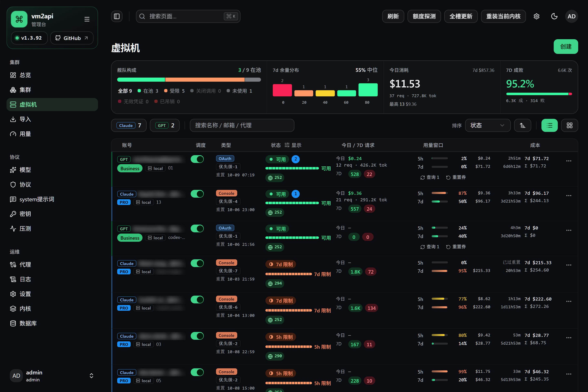Toggle scheduling for Claude account 13
588x392 pixels.
click(x=197, y=194)
